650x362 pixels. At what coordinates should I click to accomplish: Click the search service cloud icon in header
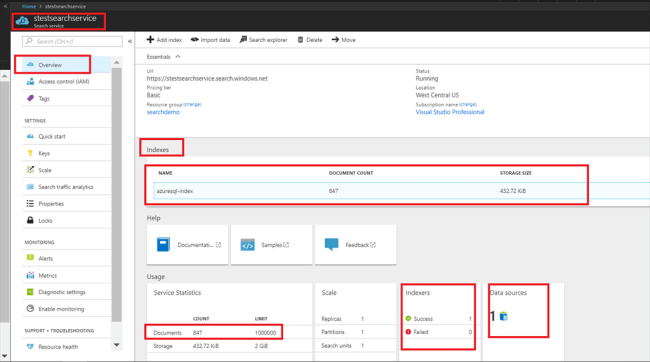click(x=22, y=21)
